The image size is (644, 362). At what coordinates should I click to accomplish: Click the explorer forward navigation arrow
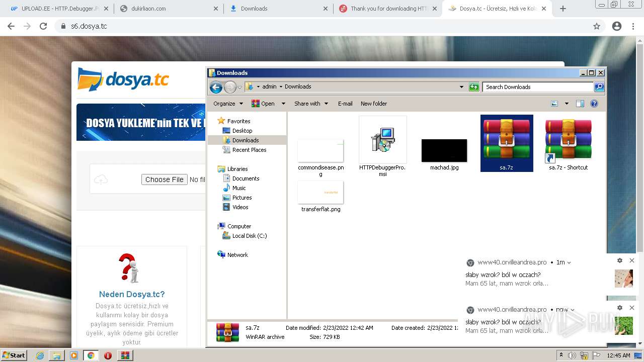[230, 87]
